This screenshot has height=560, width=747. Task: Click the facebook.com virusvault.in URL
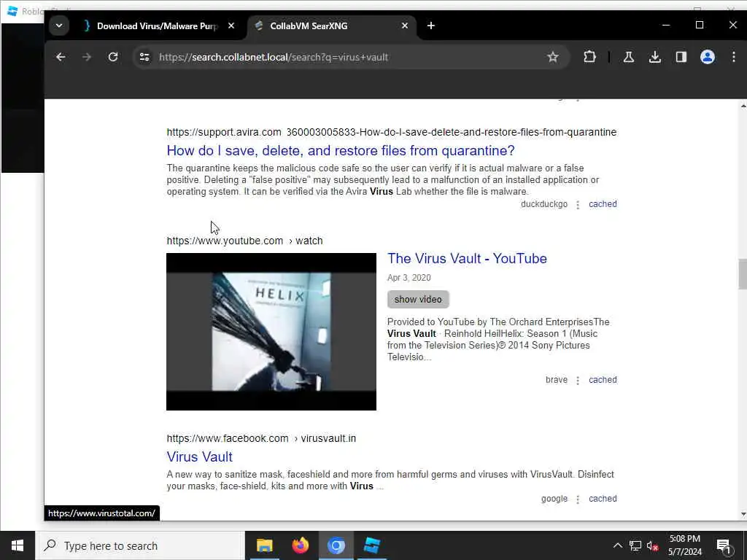(x=261, y=438)
